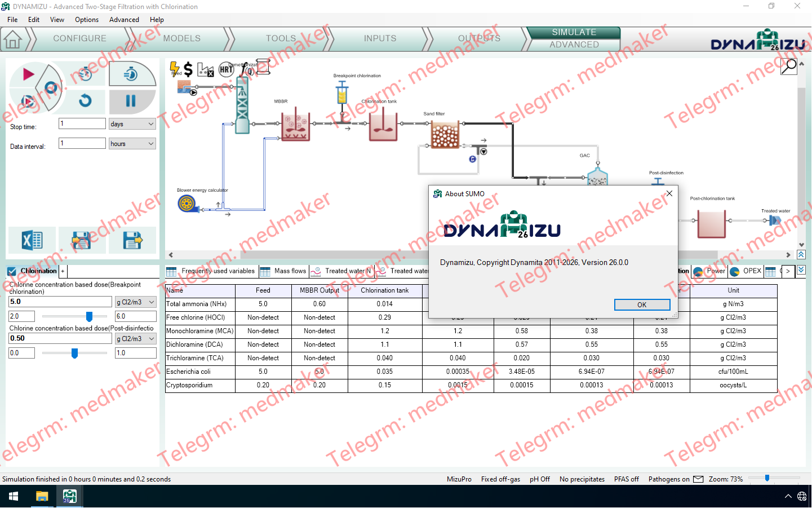Toggle the Chlorination tab checkbox
Screen dimensions: 812x508
12,271
